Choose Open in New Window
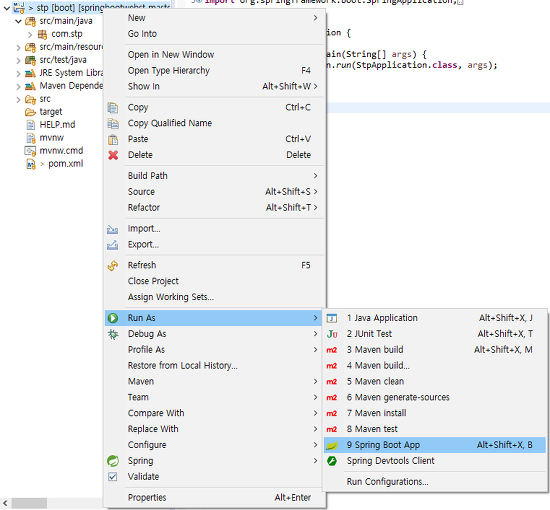 (215, 55)
